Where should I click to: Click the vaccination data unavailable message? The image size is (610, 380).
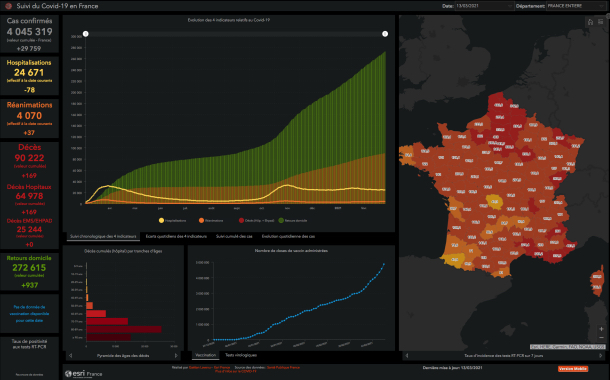point(29,314)
